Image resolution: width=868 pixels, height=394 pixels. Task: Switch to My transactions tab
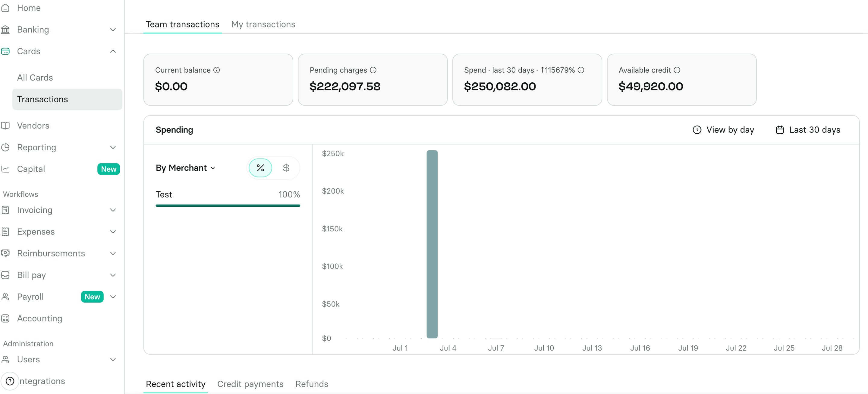pyautogui.click(x=263, y=24)
